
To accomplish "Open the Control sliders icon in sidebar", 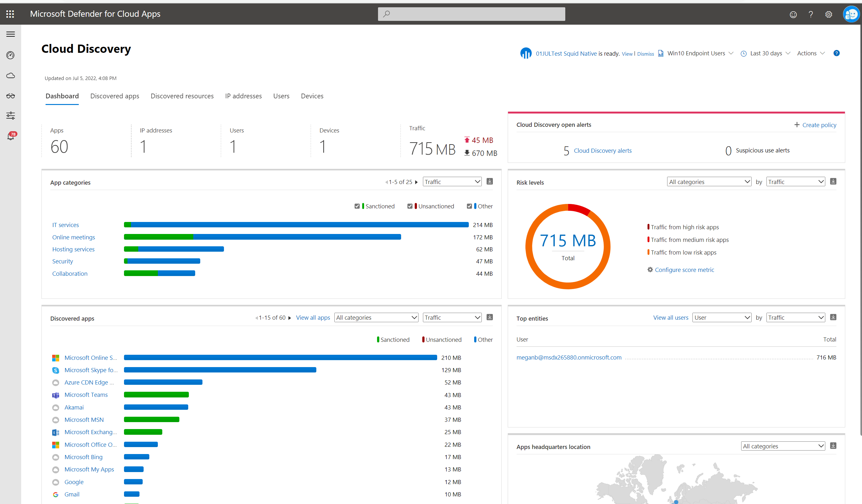I will [11, 116].
